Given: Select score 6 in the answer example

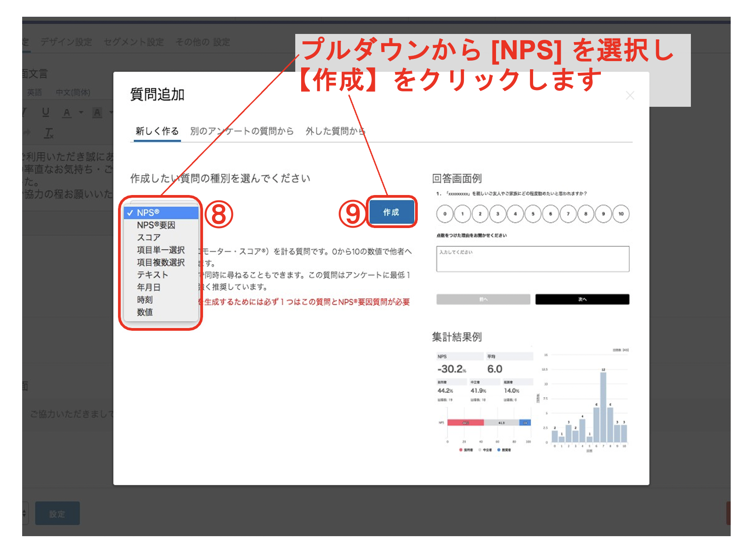Looking at the screenshot, I should pos(551,214).
